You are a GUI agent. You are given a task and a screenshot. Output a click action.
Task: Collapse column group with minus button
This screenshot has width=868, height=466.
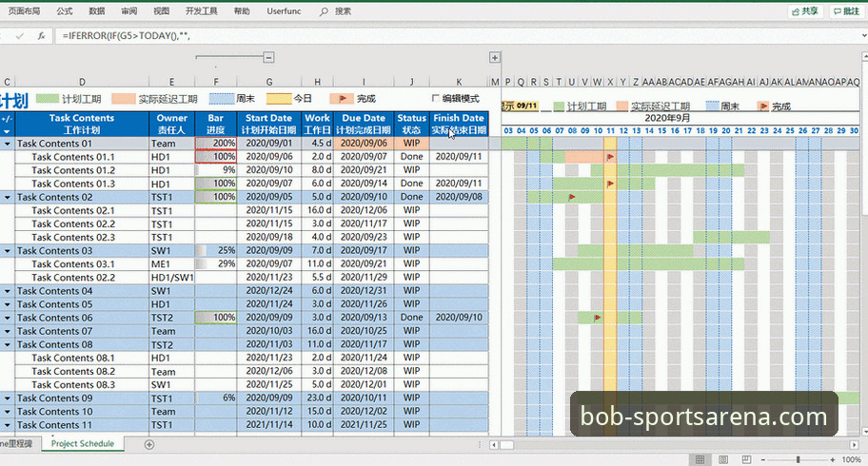point(268,57)
